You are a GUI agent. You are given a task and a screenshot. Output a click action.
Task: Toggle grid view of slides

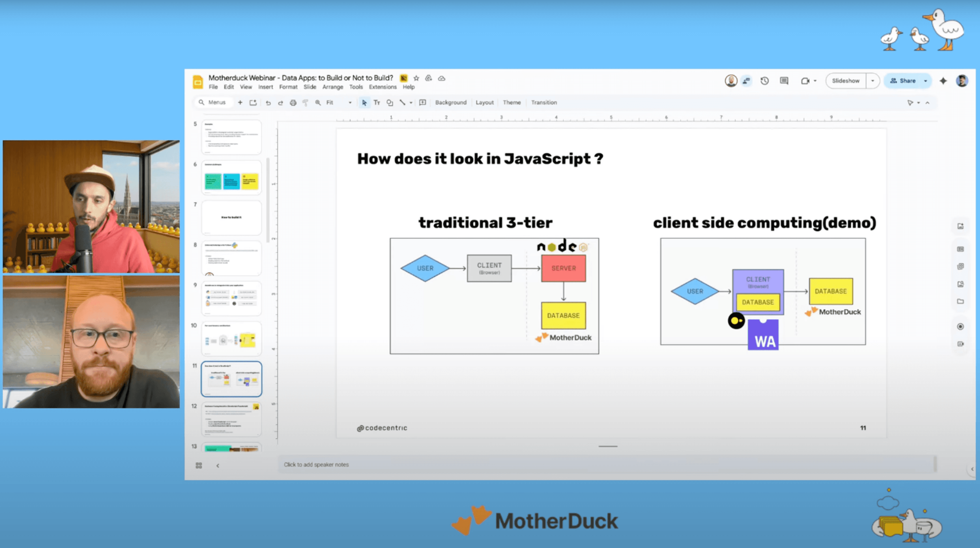click(x=199, y=466)
